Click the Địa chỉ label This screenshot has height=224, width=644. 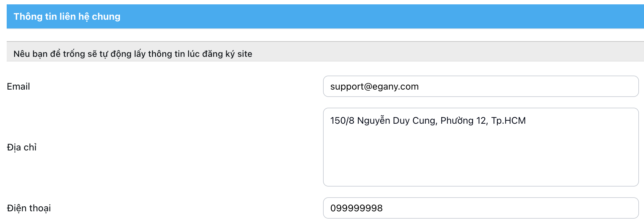[x=22, y=147]
